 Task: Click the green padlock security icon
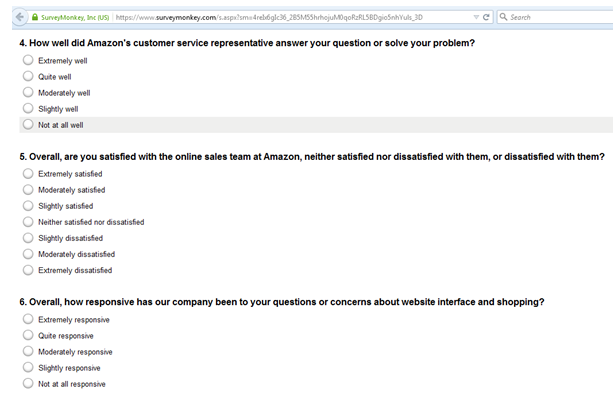[35, 17]
